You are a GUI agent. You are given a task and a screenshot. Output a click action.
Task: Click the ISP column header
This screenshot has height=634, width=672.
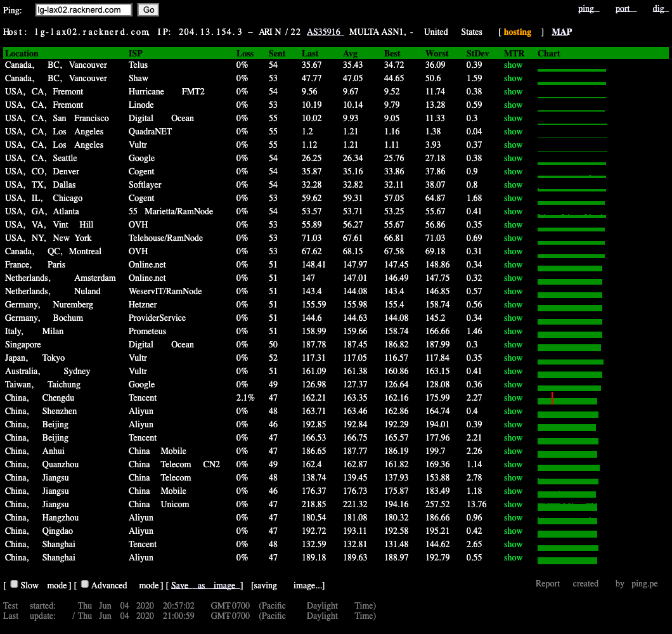(x=136, y=53)
